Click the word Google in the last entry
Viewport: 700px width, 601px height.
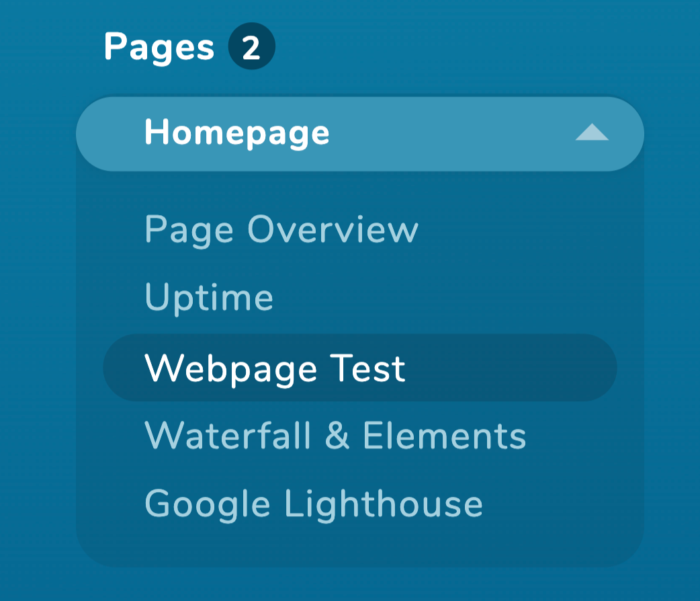208,504
